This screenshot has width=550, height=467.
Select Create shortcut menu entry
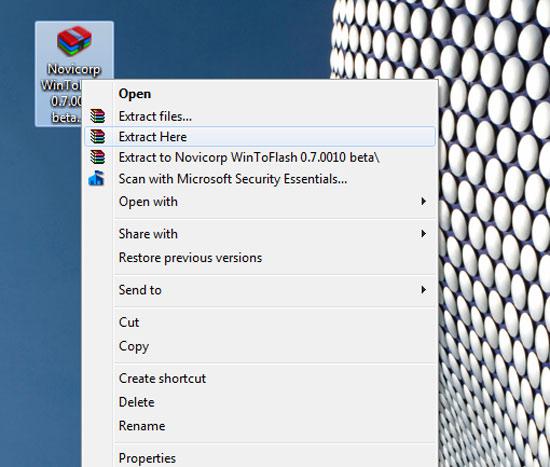260,378
